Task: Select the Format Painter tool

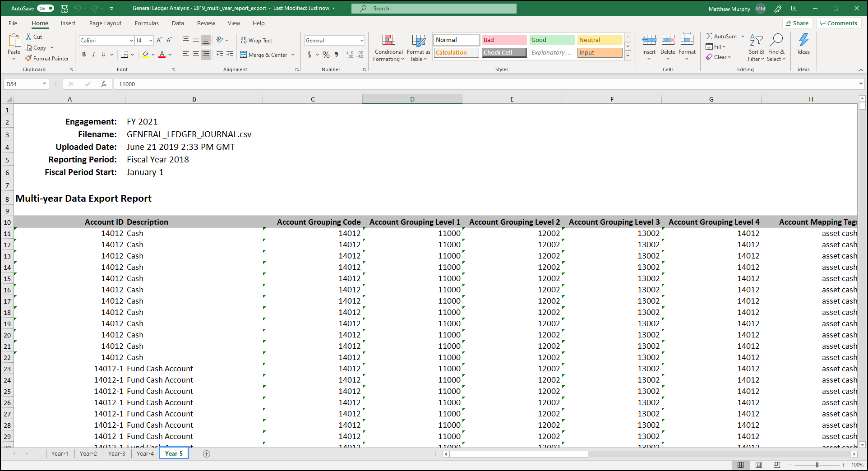Action: [47, 58]
